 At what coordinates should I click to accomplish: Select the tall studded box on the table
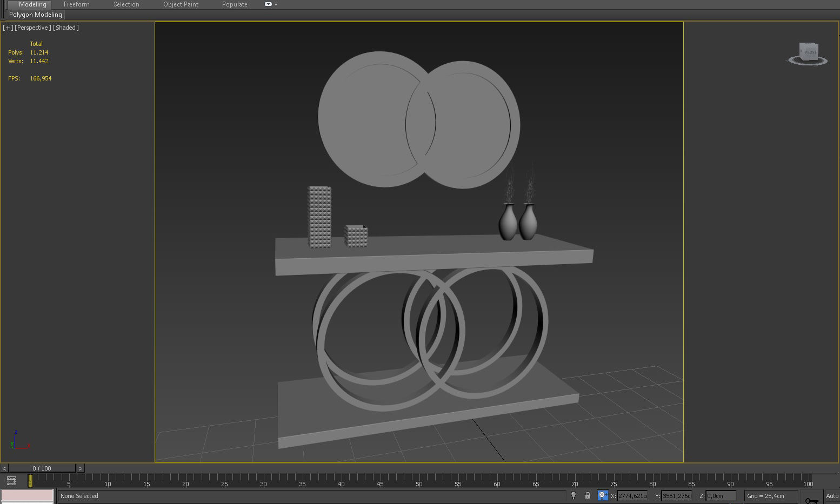pyautogui.click(x=319, y=217)
